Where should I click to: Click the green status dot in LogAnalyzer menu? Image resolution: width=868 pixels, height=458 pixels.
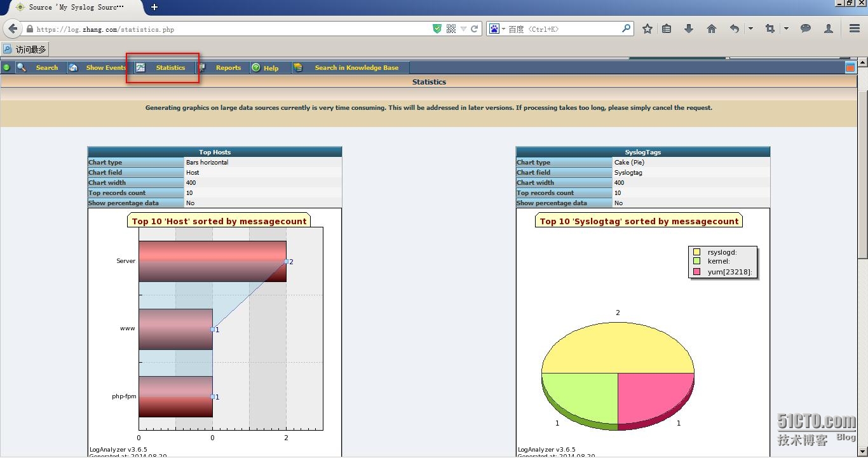tap(6, 67)
